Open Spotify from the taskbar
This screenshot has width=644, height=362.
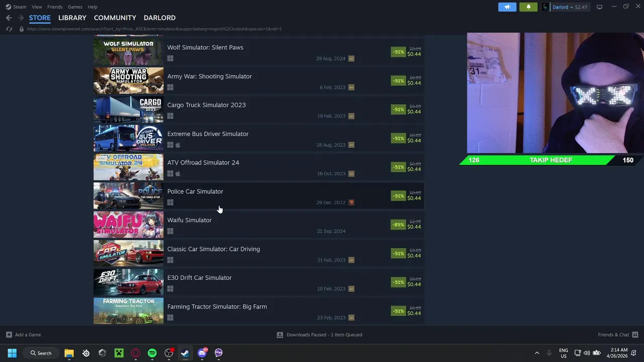(152, 353)
